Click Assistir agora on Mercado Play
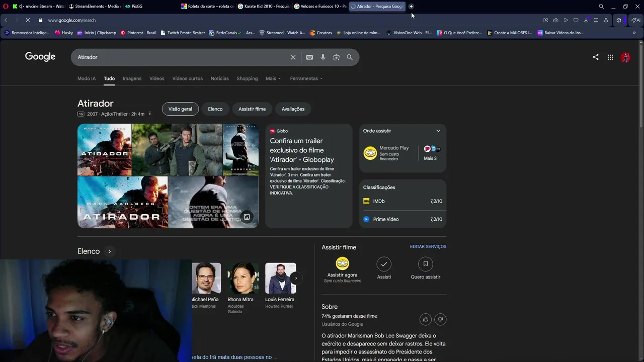 coord(342,270)
